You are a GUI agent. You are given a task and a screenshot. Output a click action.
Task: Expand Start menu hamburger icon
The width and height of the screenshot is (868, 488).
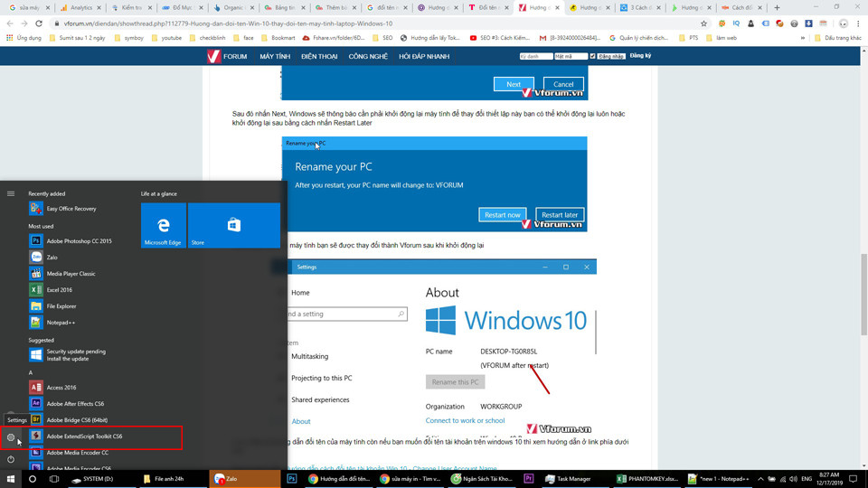tap(11, 193)
